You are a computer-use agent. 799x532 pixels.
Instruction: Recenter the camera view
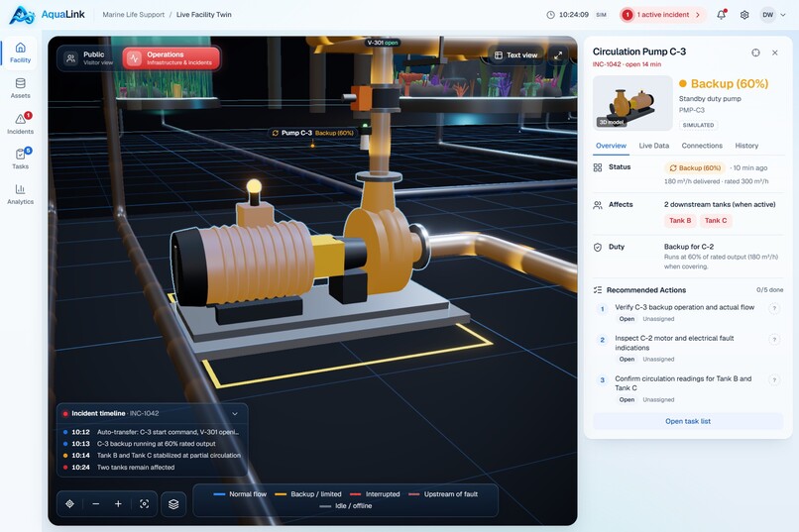[69, 503]
